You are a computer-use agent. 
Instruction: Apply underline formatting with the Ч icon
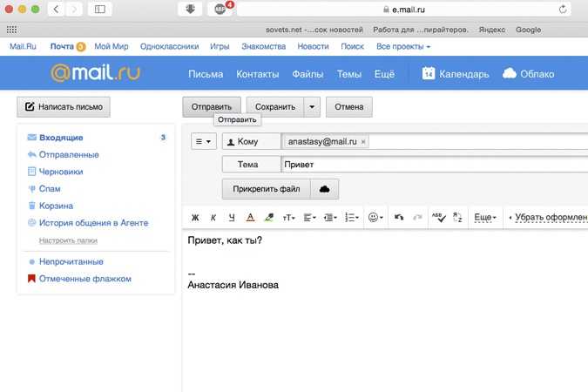tap(232, 218)
